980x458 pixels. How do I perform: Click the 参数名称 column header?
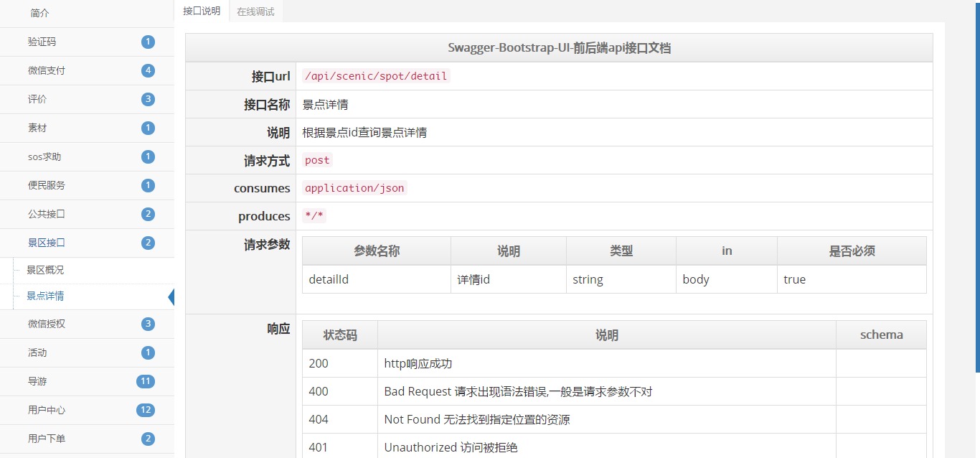tap(377, 251)
